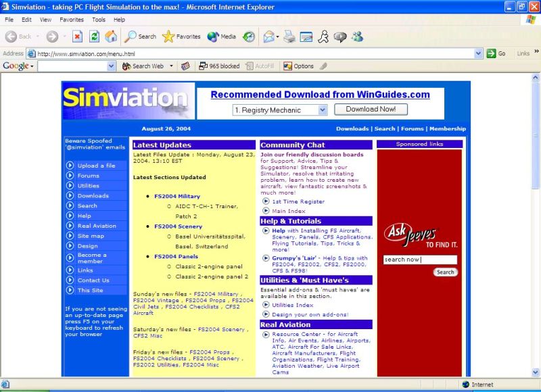The height and width of the screenshot is (392, 541).
Task: Open the Media toolbar button
Action: point(222,36)
